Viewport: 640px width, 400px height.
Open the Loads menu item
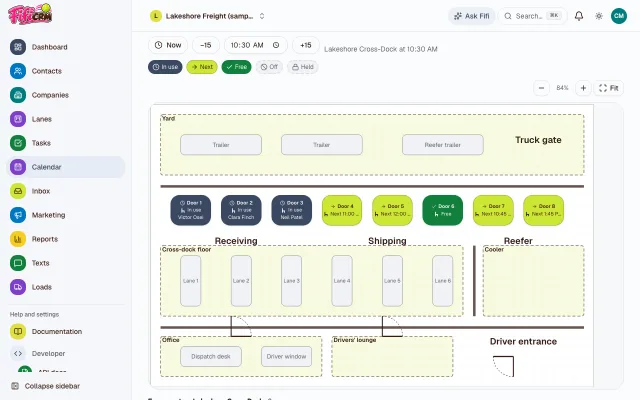point(65,287)
